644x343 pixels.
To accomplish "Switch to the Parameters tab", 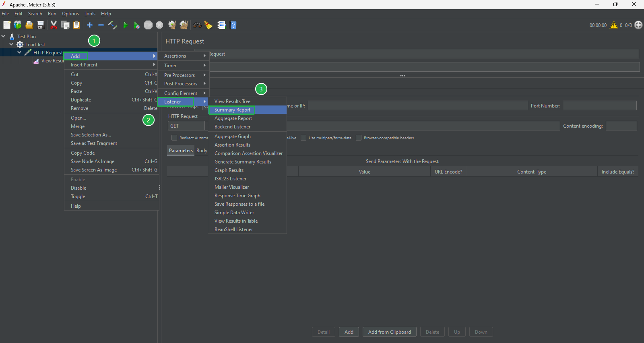I will click(181, 151).
